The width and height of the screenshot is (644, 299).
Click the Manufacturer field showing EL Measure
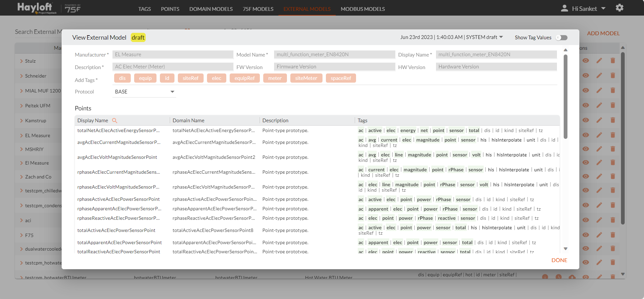point(173,55)
